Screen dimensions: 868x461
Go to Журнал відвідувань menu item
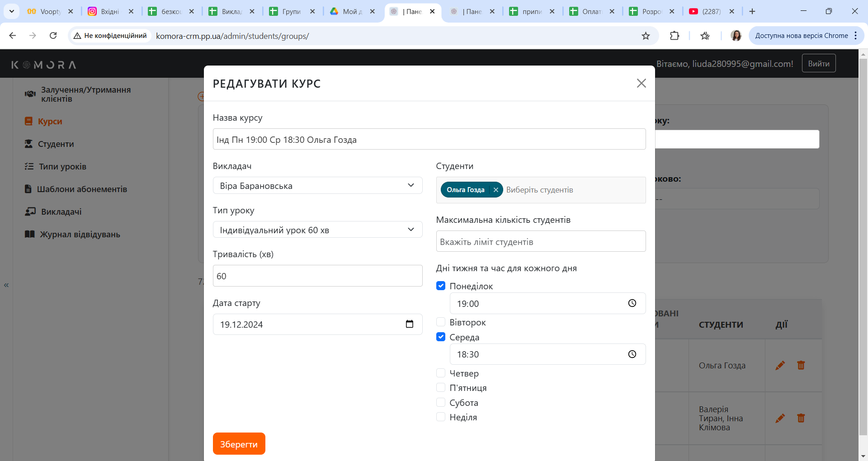[x=80, y=234]
